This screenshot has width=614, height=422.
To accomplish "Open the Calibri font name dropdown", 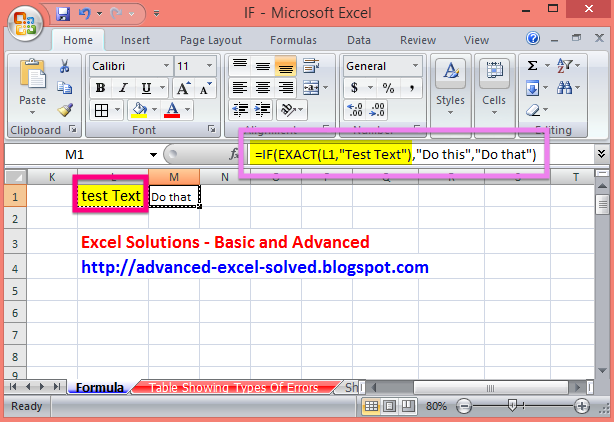I will [166, 66].
